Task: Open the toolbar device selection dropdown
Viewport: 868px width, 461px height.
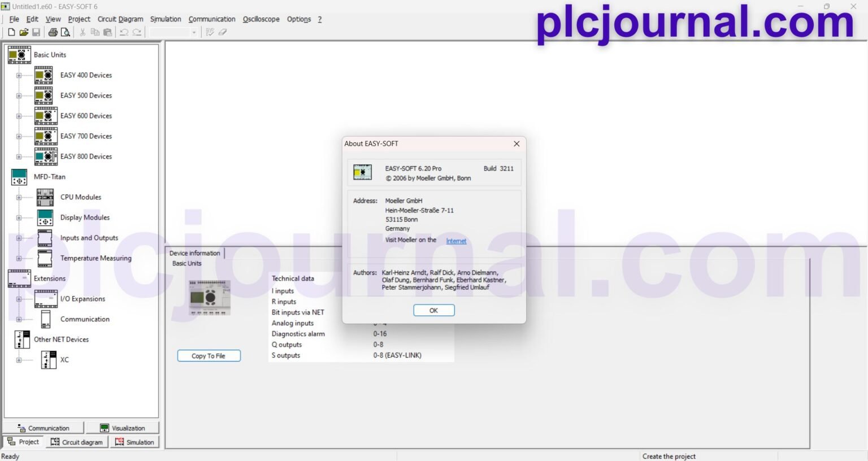Action: coord(194,32)
